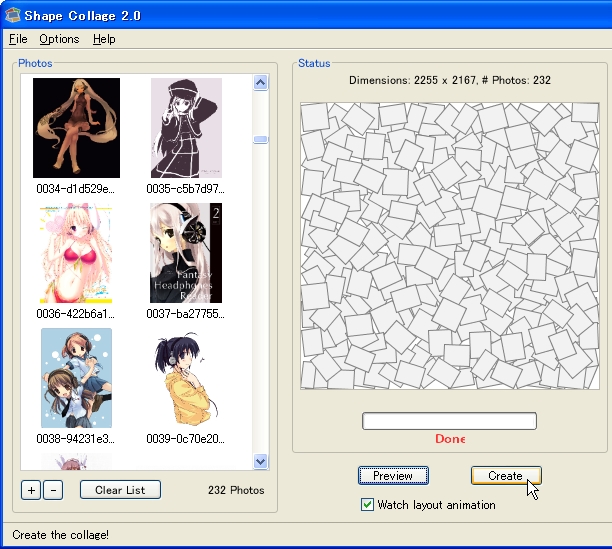Click the filename label 0038-94231e3...
Screen dimensions: 612x549
(75, 439)
